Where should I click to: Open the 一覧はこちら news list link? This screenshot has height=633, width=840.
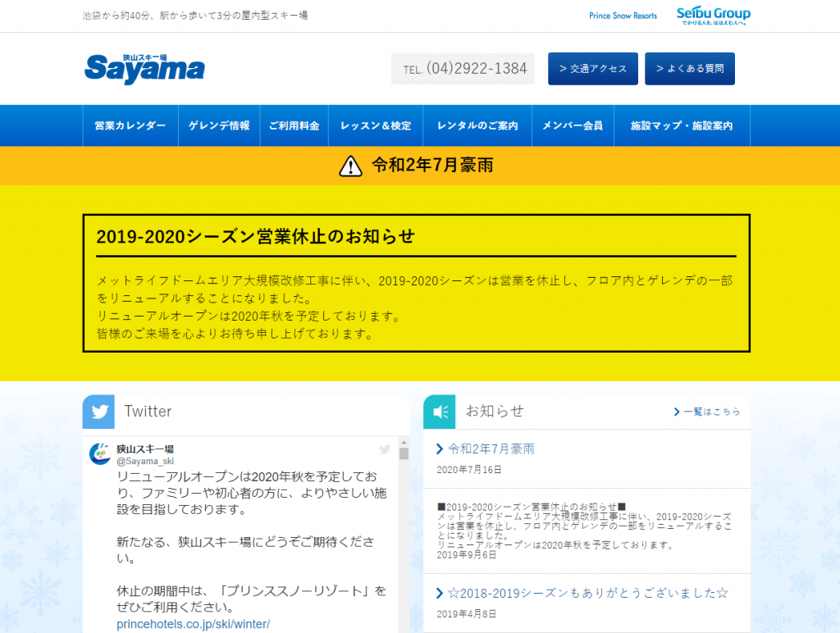707,412
